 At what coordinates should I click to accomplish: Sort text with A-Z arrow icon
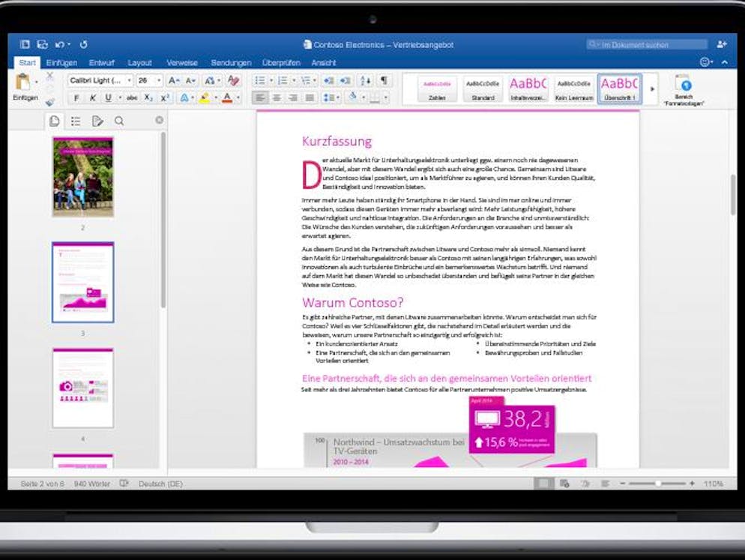(365, 81)
